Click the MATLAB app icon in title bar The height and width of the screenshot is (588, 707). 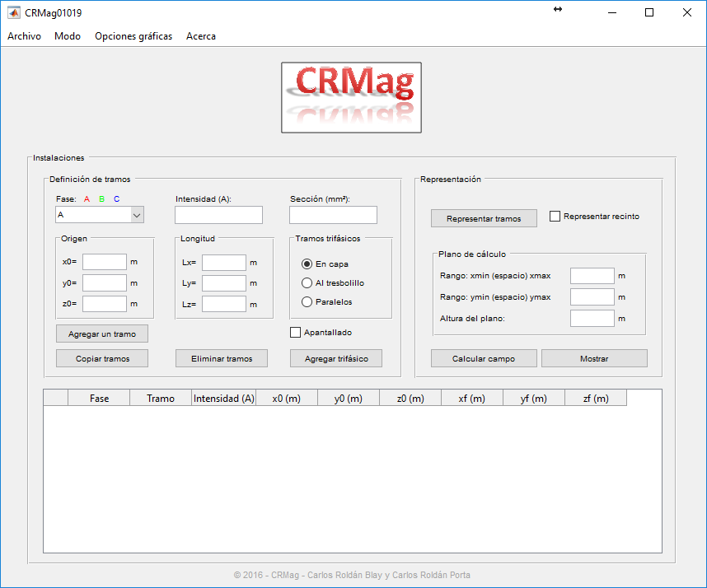pos(13,13)
